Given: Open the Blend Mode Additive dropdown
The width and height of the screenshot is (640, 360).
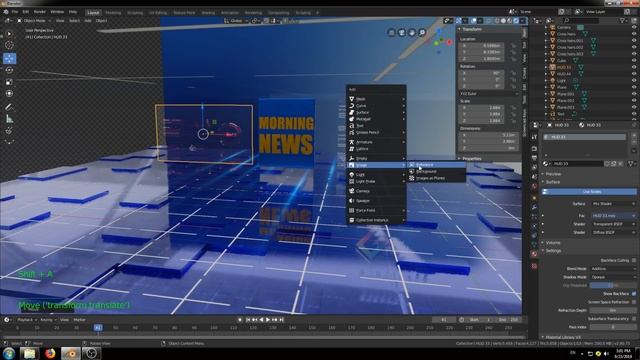Looking at the screenshot, I should (613, 269).
